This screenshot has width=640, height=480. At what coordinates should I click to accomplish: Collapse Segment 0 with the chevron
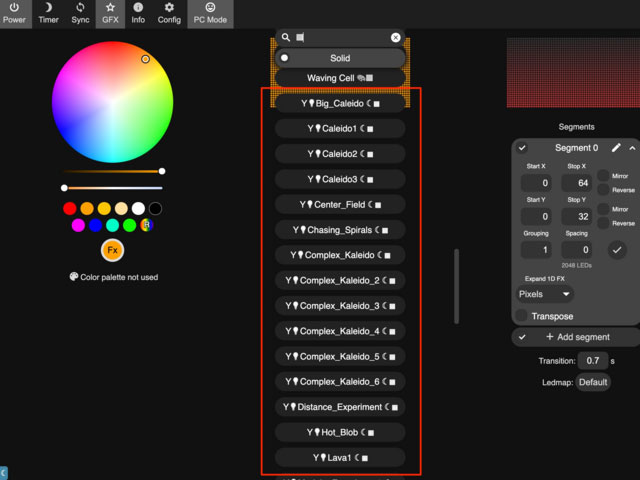click(x=632, y=148)
